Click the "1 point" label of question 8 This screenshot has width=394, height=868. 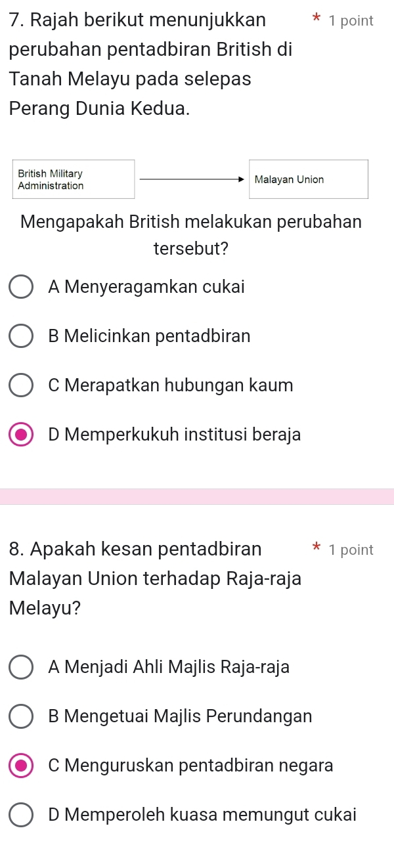pyautogui.click(x=351, y=550)
